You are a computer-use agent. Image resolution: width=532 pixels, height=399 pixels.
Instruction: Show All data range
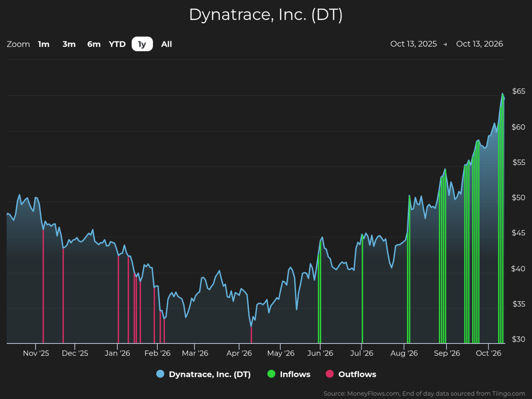click(x=167, y=44)
